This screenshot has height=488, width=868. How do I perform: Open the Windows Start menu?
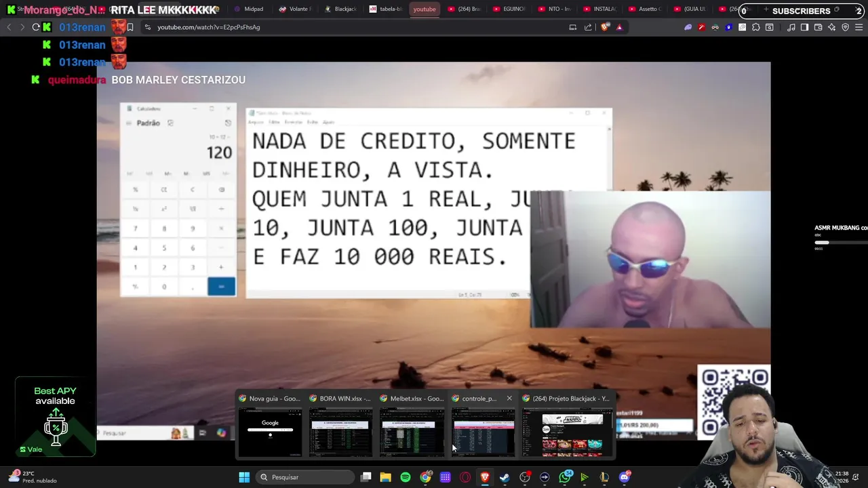pos(244,477)
